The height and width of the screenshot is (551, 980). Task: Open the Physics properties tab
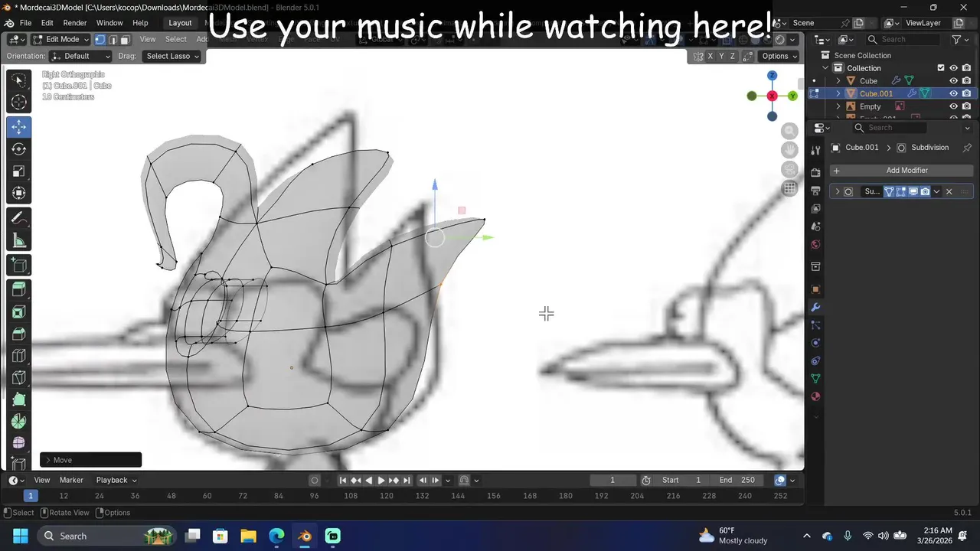click(815, 343)
